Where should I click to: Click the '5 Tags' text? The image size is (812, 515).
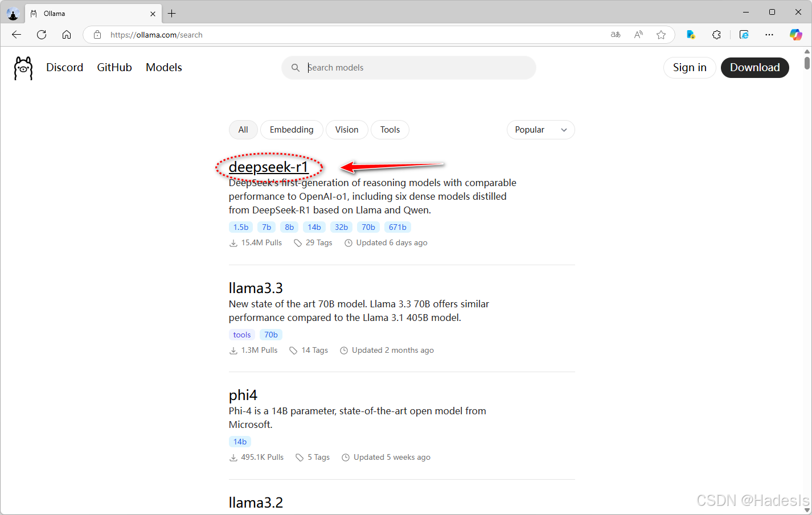point(319,457)
